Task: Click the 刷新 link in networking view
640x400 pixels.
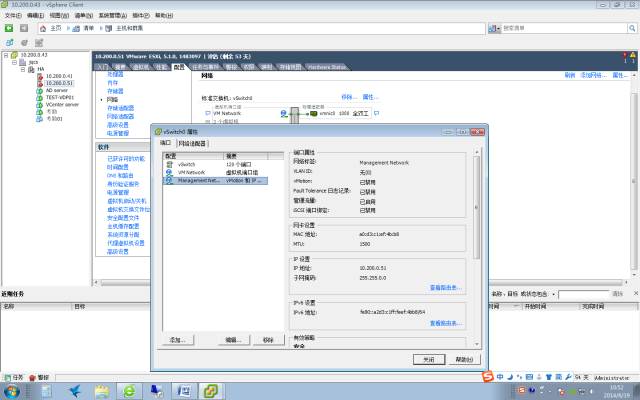Action: click(570, 76)
